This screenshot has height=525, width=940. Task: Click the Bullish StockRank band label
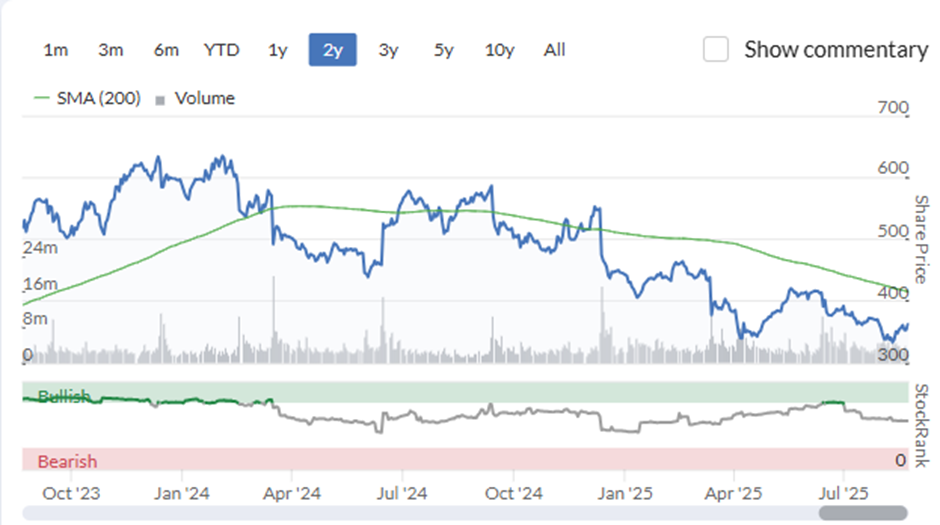point(64,396)
